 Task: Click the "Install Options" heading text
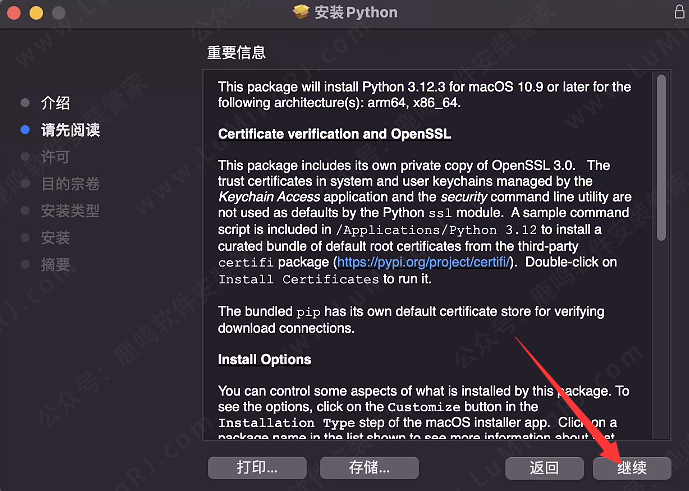pyautogui.click(x=264, y=359)
